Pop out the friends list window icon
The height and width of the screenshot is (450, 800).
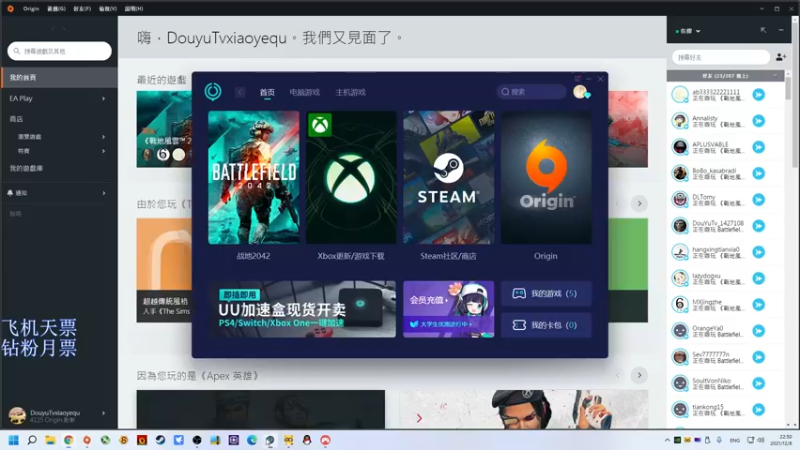pos(763,30)
